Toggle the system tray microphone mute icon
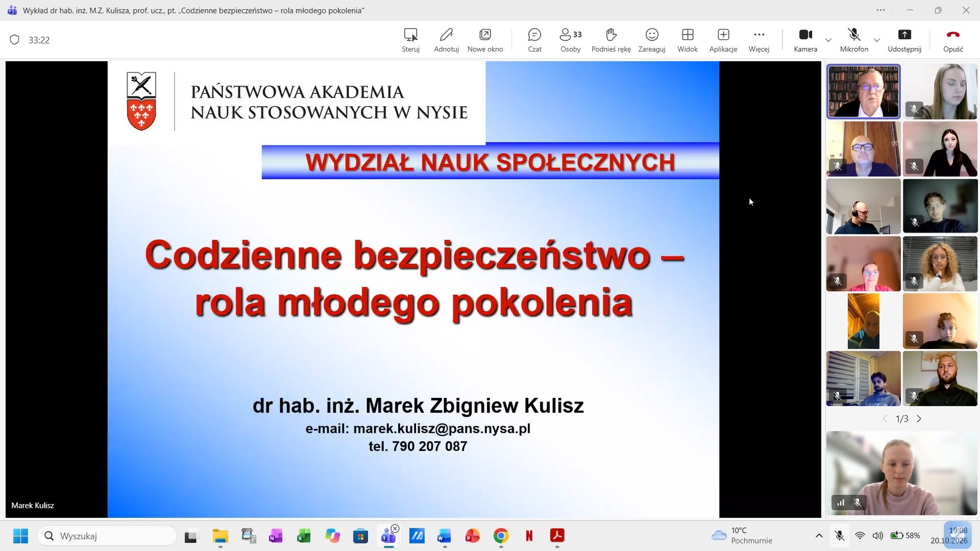The height and width of the screenshot is (551, 980). [839, 536]
